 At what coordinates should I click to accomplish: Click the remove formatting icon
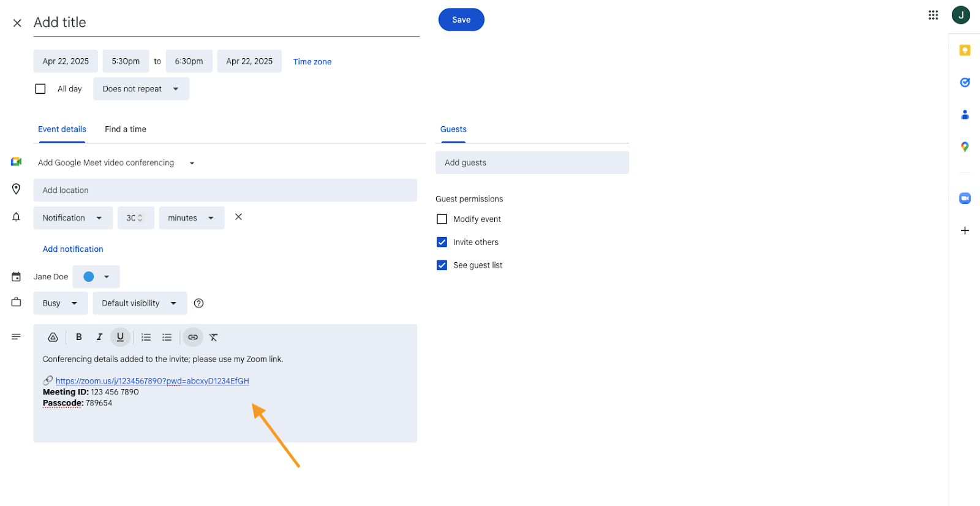tap(213, 337)
